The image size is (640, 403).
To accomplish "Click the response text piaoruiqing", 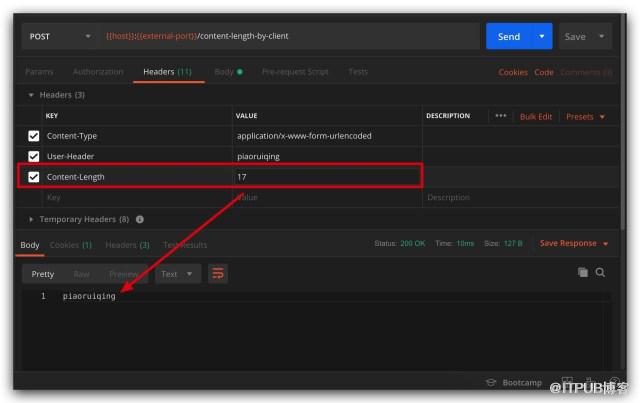I will 89,296.
